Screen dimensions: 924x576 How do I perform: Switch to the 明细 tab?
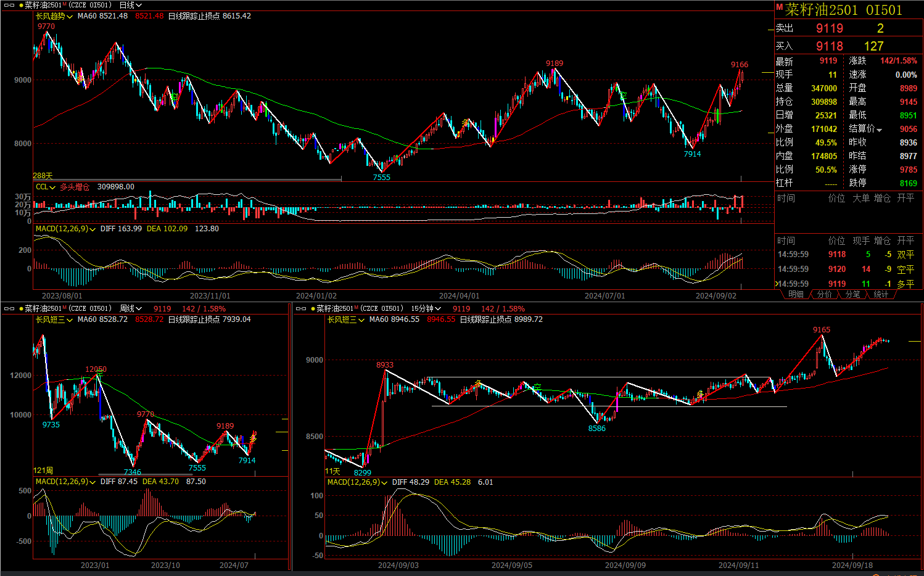click(796, 295)
